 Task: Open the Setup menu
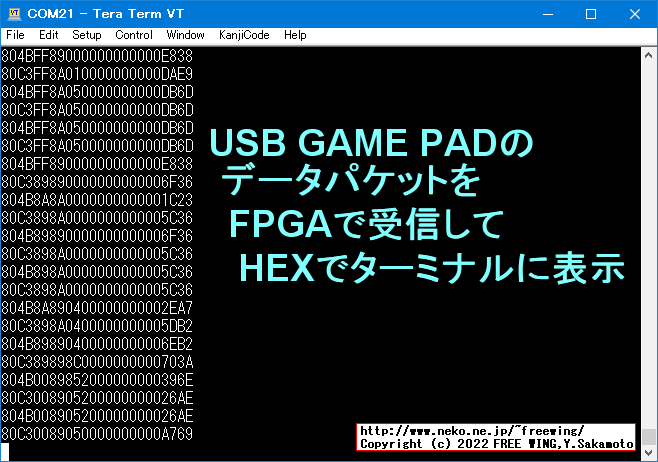coord(86,35)
